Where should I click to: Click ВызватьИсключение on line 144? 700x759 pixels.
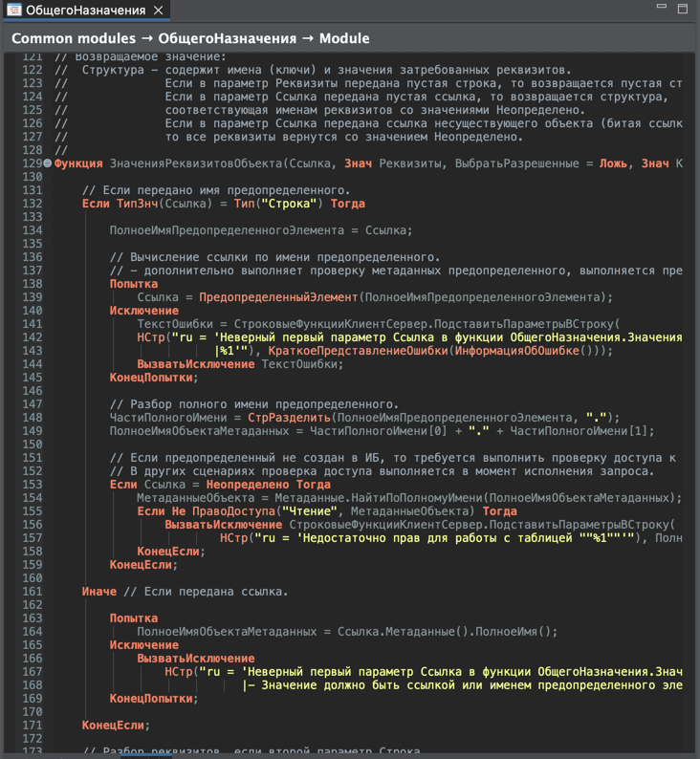pyautogui.click(x=196, y=364)
